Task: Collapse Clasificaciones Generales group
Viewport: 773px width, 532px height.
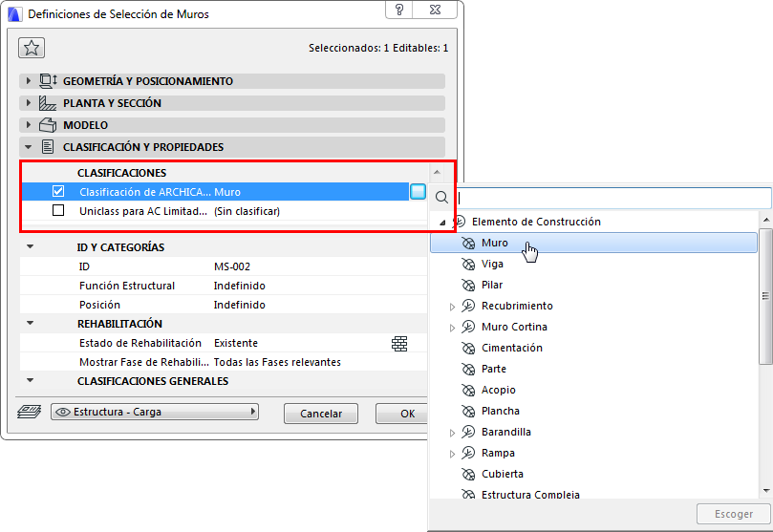Action: (30, 380)
